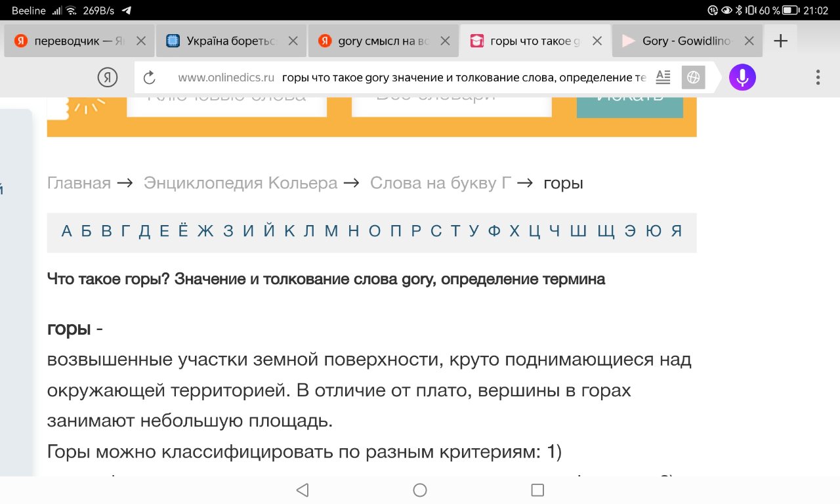This screenshot has height=504, width=840.
Task: Open a new tab with plus icon
Action: (780, 41)
